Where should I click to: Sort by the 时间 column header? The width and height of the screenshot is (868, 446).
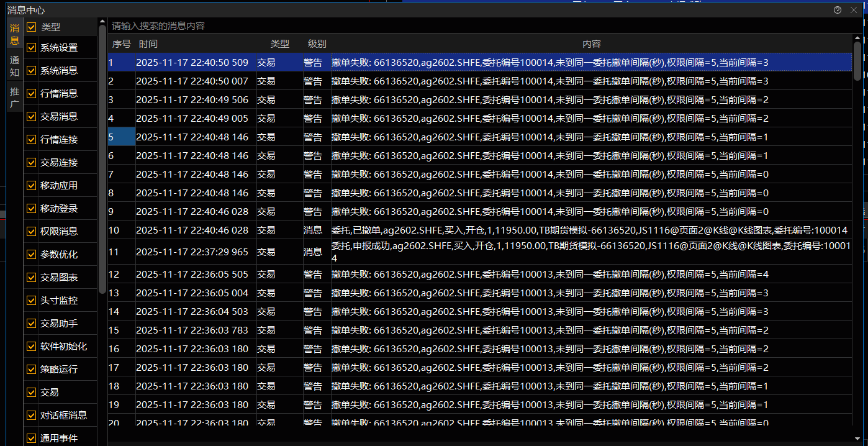[x=148, y=44]
